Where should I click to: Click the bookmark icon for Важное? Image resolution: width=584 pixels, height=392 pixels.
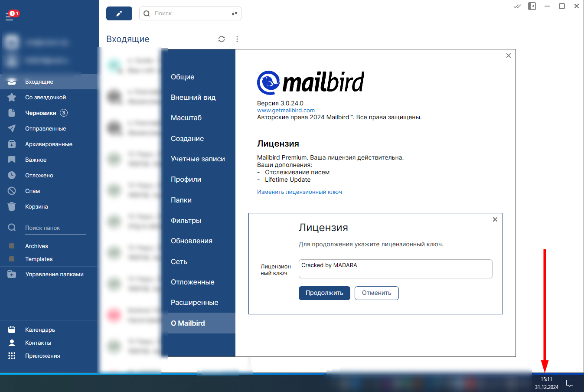click(x=12, y=160)
